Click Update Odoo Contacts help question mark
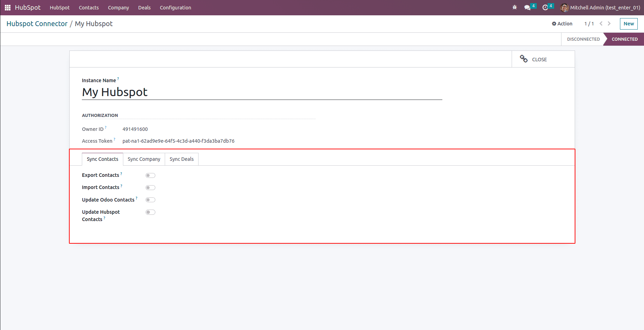Screen dimensions: 644x330 coord(137,198)
